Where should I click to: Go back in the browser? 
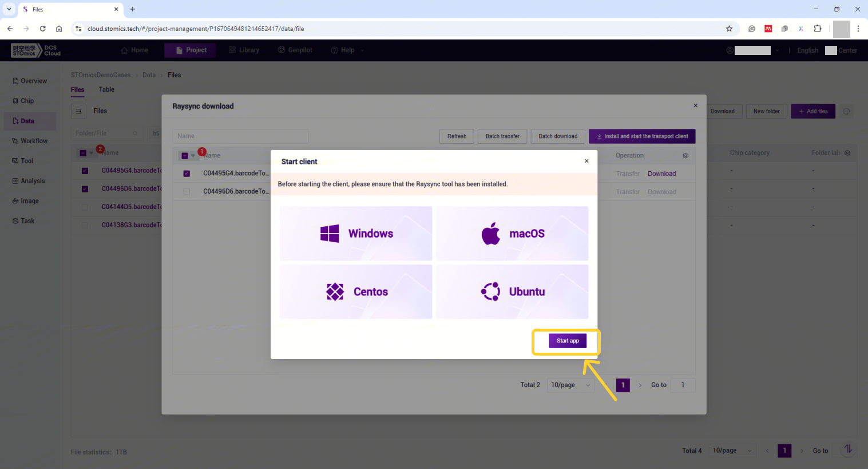click(10, 29)
